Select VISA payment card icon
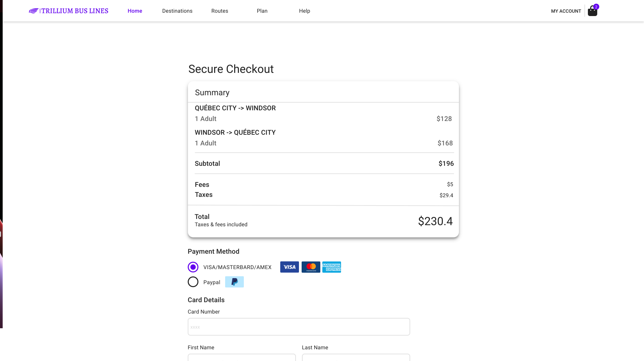 [290, 267]
